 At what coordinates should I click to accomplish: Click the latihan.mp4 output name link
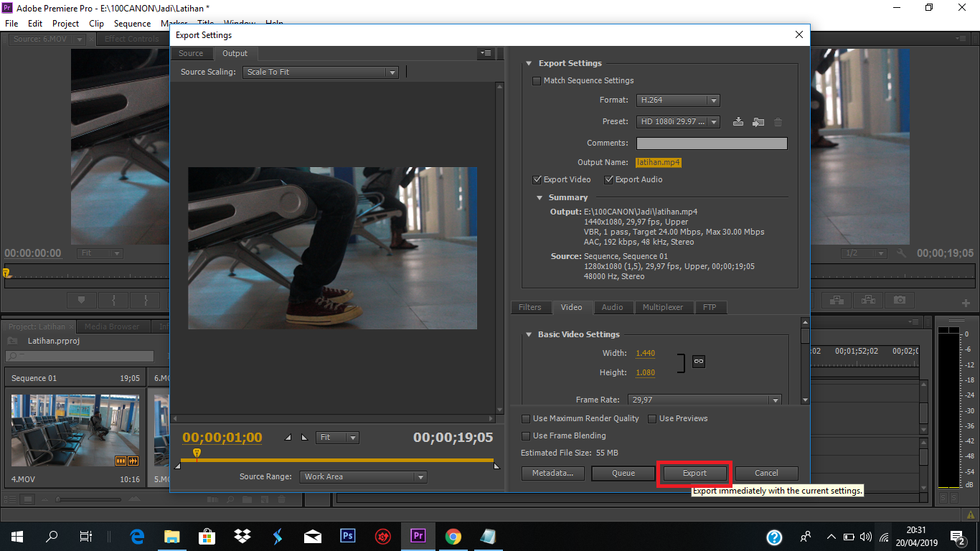659,163
